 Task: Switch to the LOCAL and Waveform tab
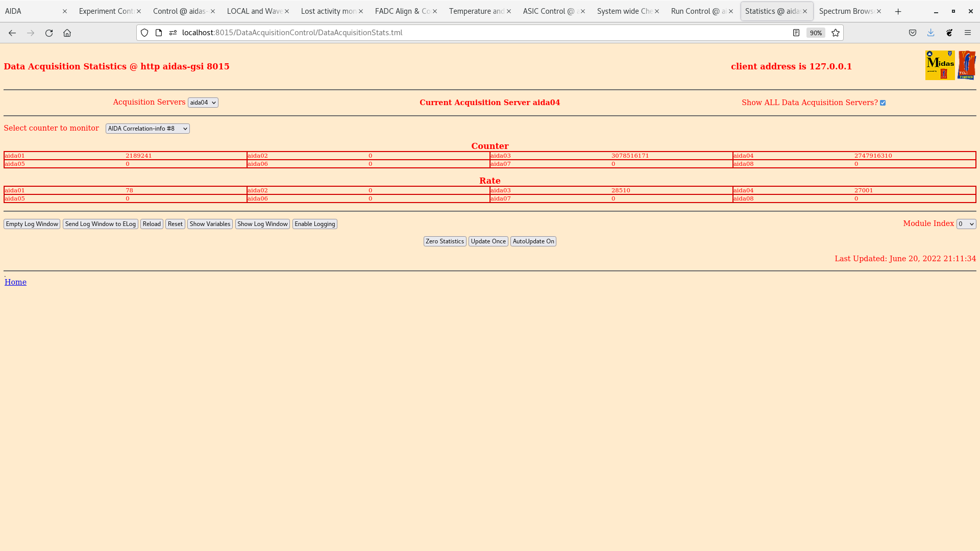254,11
